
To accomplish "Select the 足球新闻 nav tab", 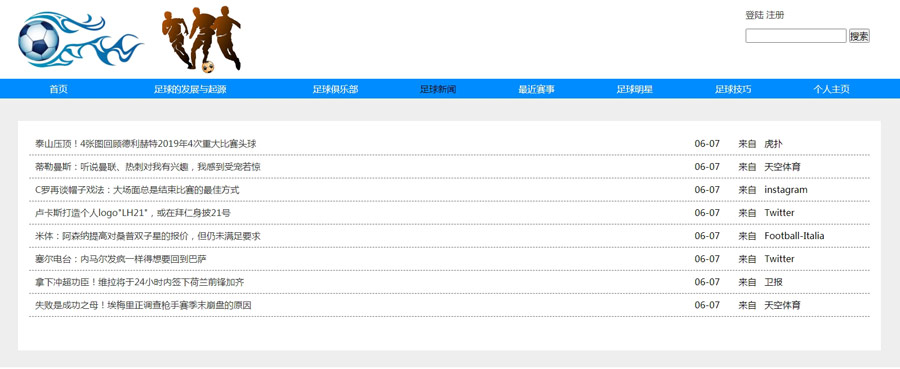I will (438, 90).
